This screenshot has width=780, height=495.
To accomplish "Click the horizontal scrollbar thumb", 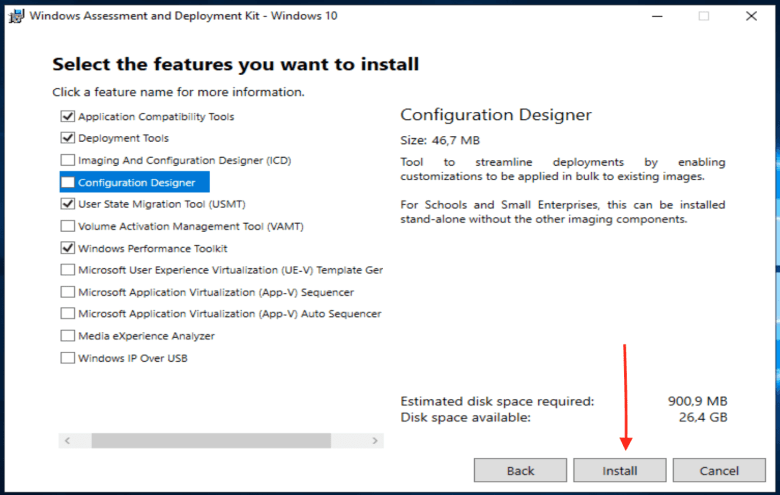I will [211, 441].
